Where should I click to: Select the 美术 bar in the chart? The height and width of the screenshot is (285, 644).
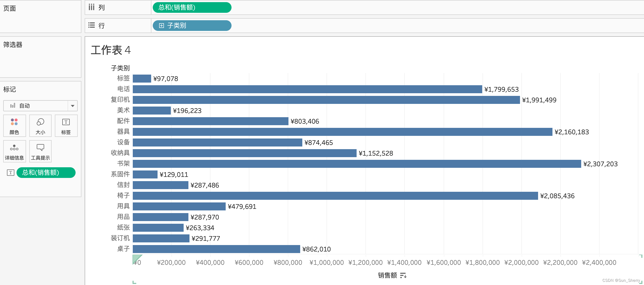(152, 111)
